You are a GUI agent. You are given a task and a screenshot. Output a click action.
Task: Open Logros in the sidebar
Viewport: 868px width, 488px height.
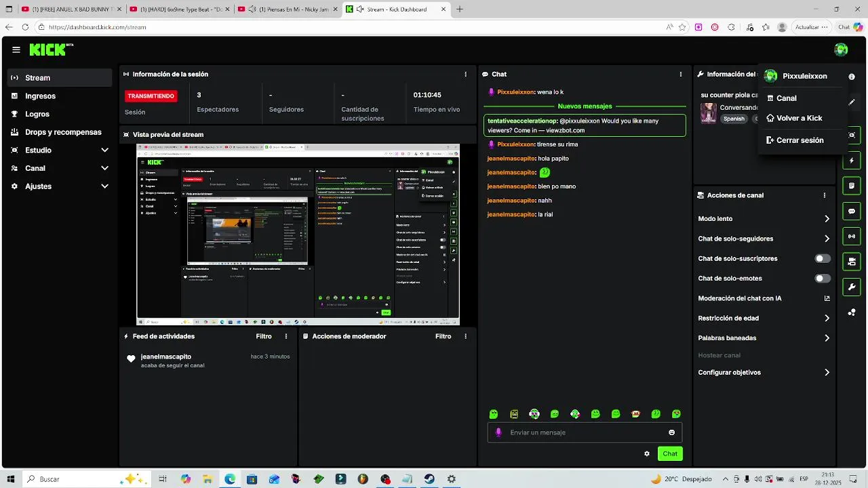click(x=60, y=114)
